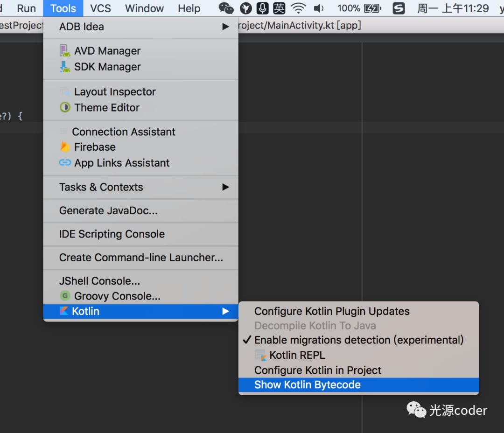This screenshot has width=504, height=433.
Task: Click the battery status icon
Action: point(372,8)
